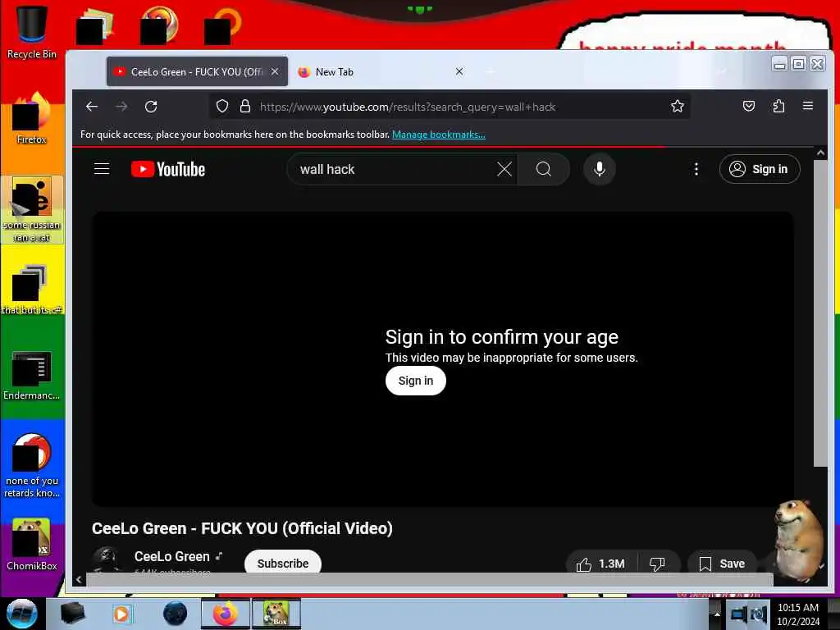This screenshot has height=630, width=840.
Task: Search with your voice microphone button
Action: click(600, 169)
